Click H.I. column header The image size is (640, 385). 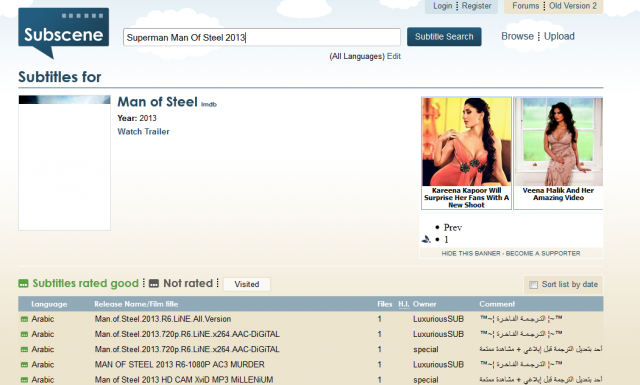click(404, 304)
